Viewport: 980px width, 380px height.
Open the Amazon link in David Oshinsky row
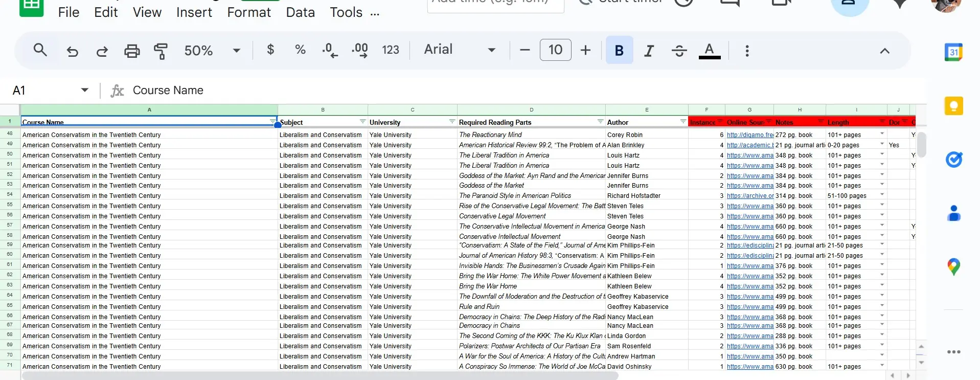click(x=750, y=367)
